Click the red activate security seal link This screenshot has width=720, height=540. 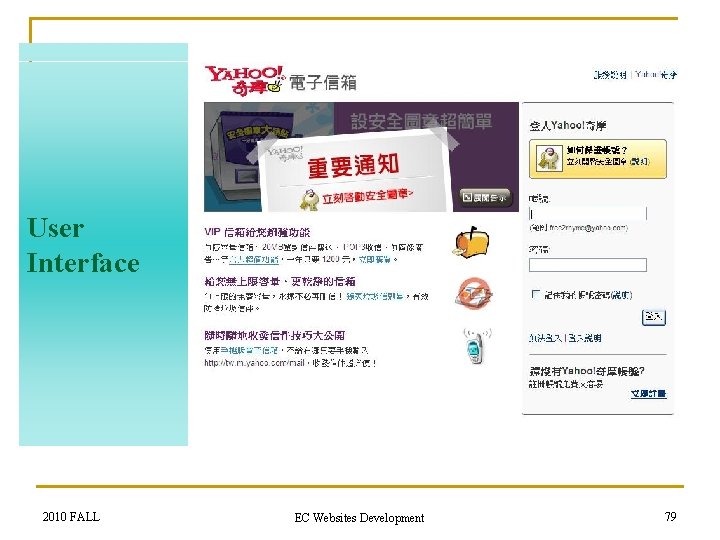(367, 197)
